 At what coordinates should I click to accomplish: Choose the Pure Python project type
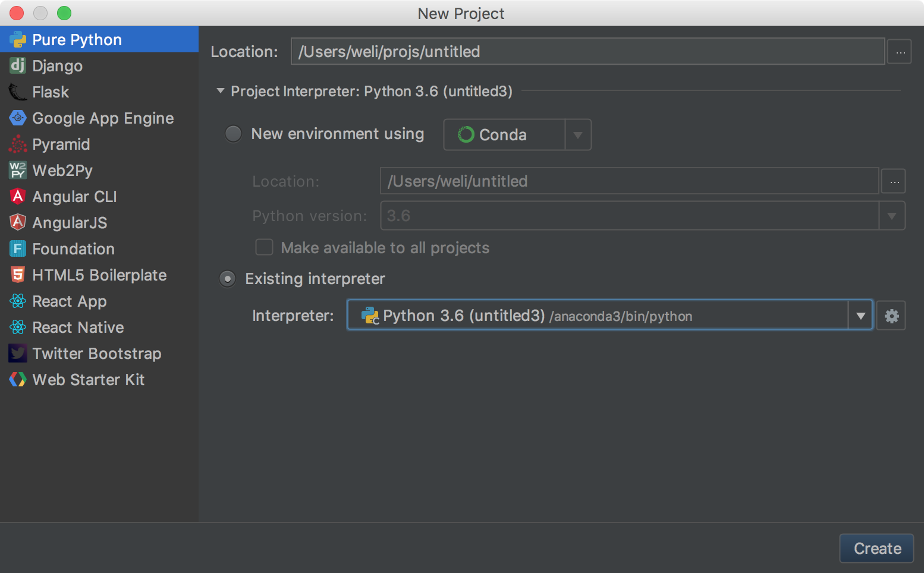tap(99, 39)
